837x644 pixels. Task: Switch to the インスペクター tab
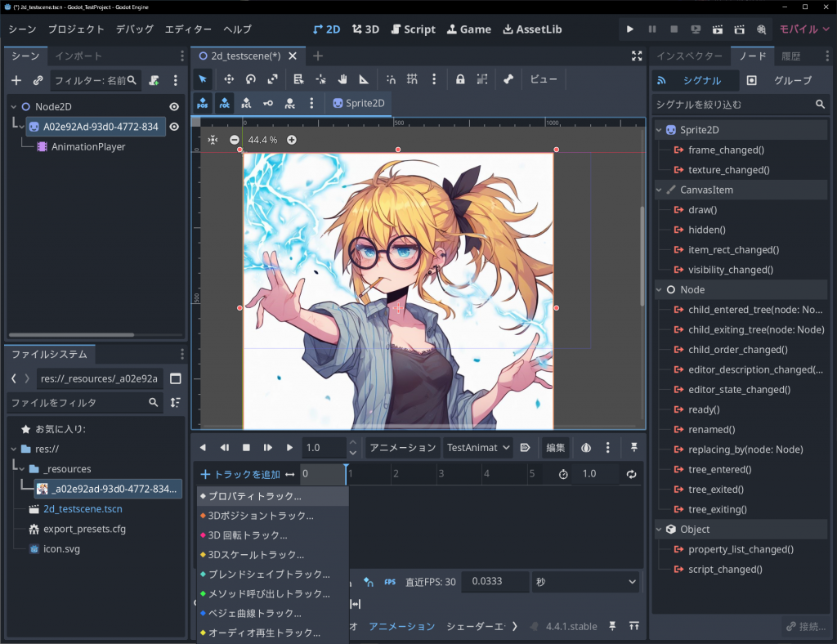point(691,56)
